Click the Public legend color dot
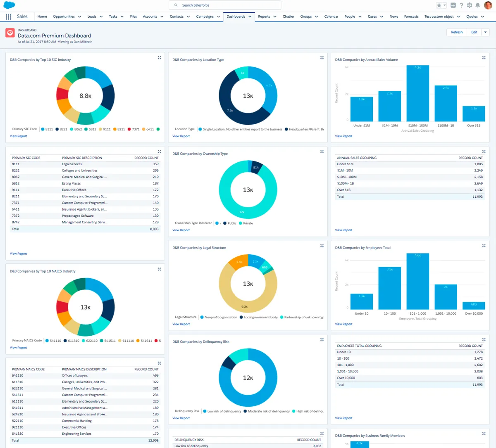The height and width of the screenshot is (448, 496). [x=225, y=223]
